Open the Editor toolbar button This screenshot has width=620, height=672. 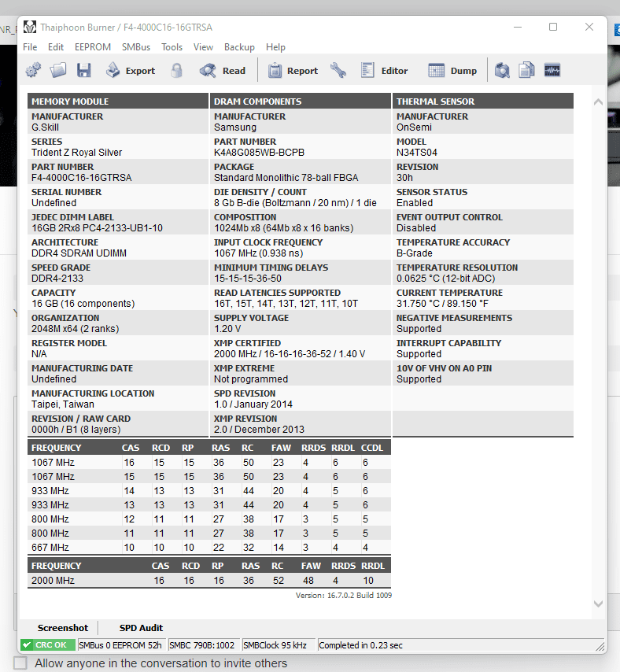pyautogui.click(x=384, y=70)
